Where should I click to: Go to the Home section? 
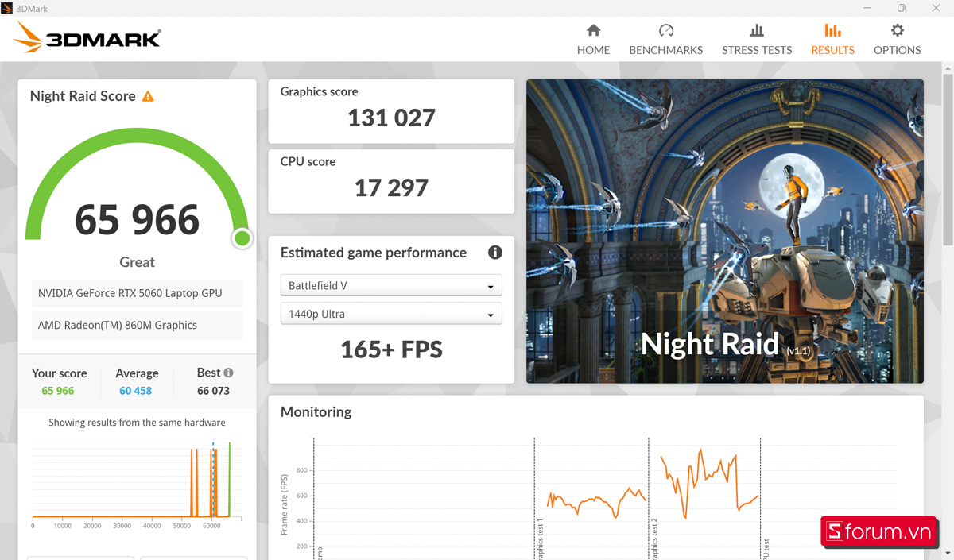coord(593,39)
